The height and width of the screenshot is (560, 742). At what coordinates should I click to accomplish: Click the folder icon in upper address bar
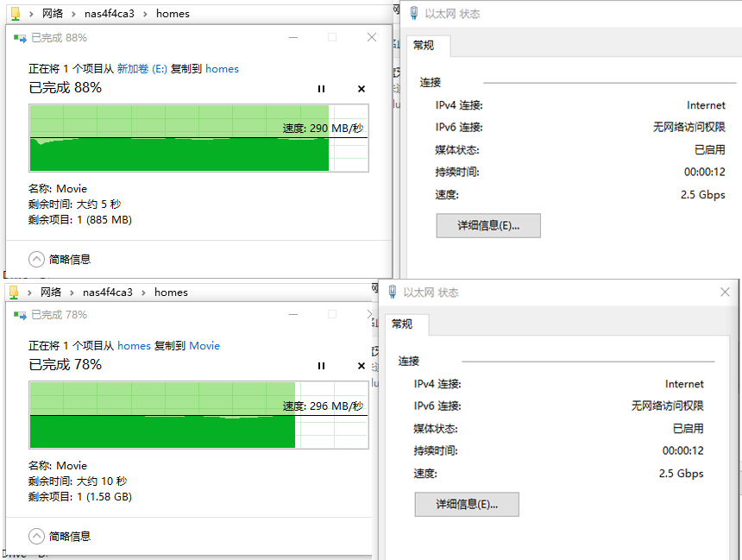16,14
